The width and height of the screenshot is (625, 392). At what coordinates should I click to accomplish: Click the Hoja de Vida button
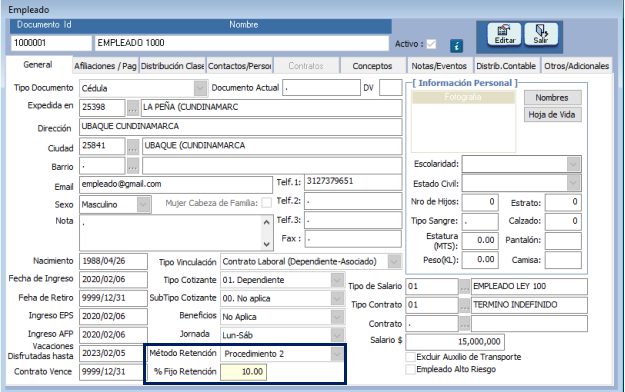(552, 115)
